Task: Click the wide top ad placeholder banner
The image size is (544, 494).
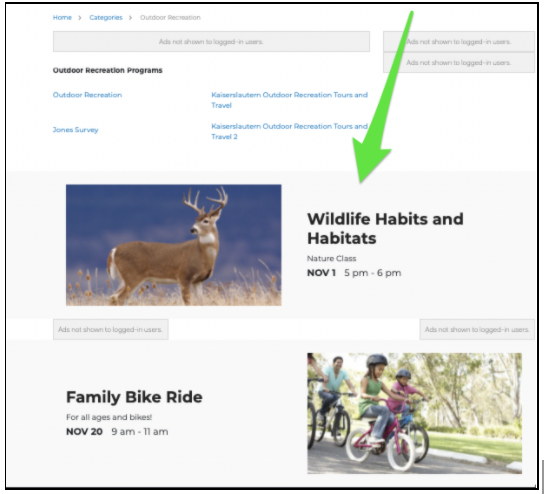Action: pyautogui.click(x=211, y=42)
